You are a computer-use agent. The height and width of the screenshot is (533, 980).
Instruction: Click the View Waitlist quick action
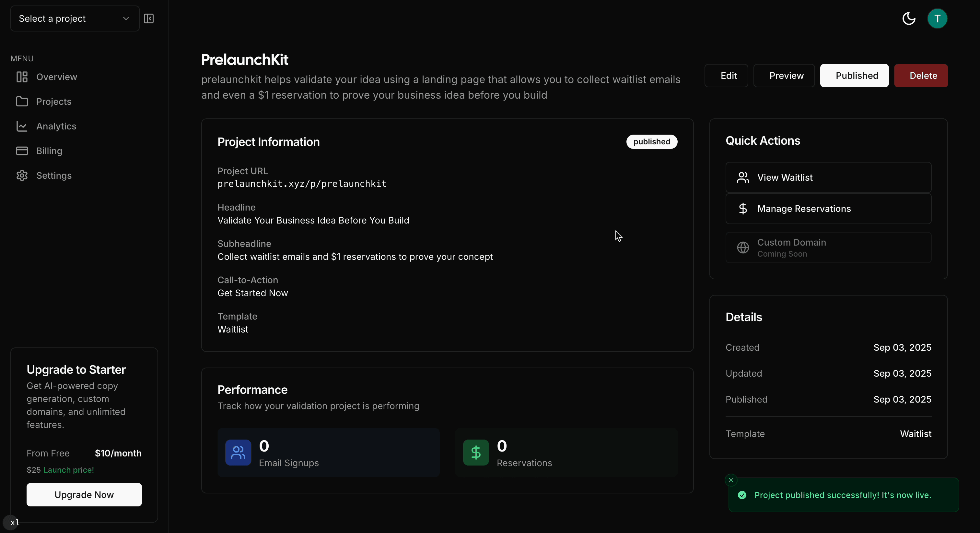(828, 177)
